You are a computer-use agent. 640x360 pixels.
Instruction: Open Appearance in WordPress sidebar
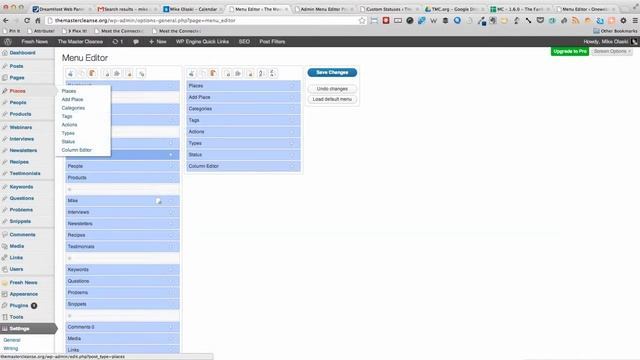24,294
